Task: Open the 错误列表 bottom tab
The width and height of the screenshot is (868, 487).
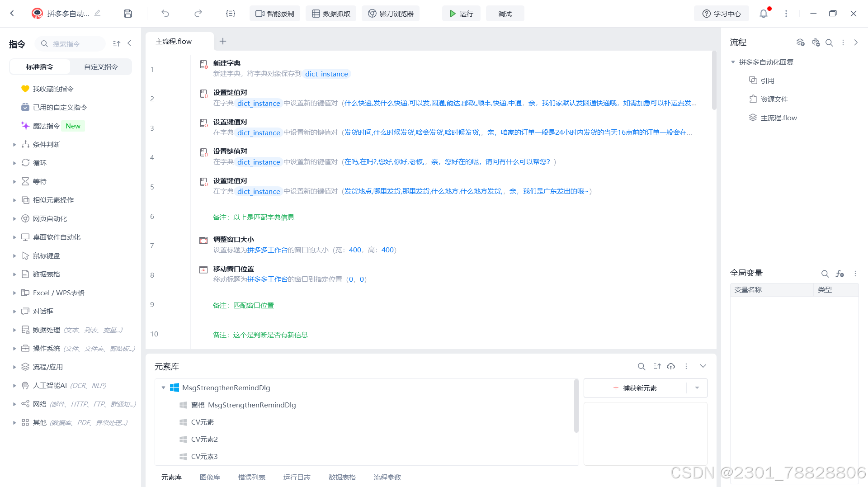Action: 251,477
